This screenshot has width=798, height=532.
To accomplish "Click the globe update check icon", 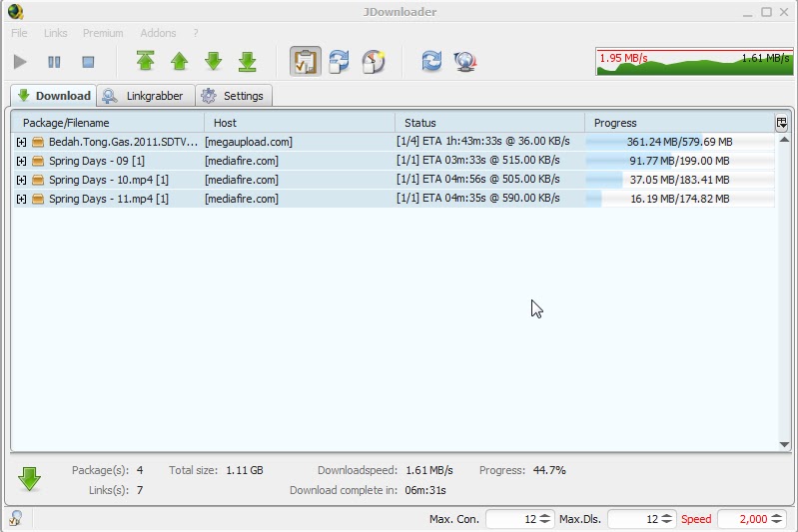I will pos(465,62).
